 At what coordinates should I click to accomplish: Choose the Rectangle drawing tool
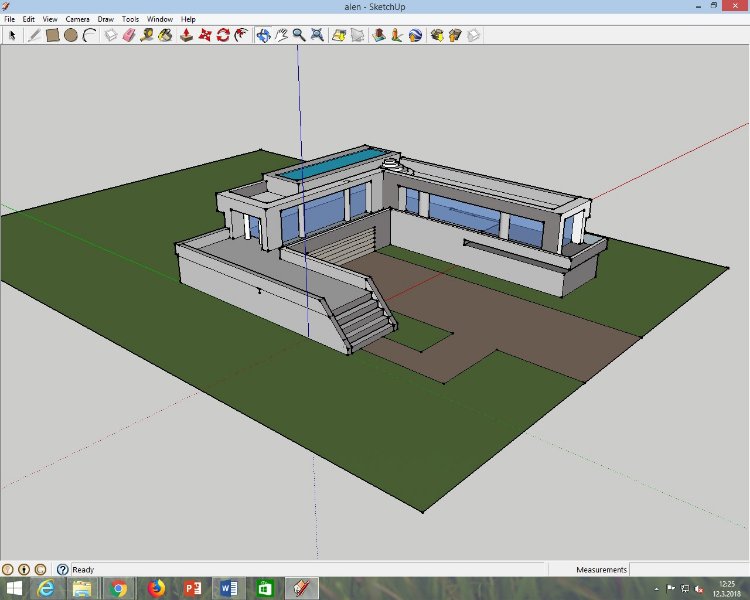(52, 35)
